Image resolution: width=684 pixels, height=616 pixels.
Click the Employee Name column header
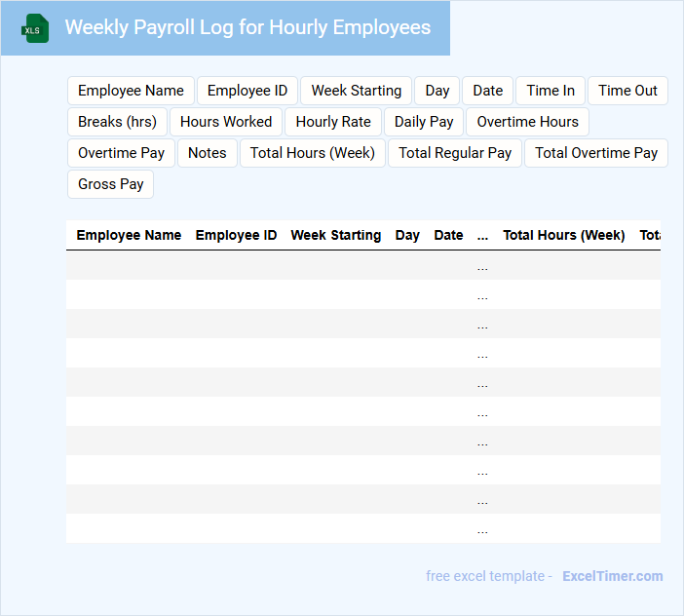click(129, 235)
